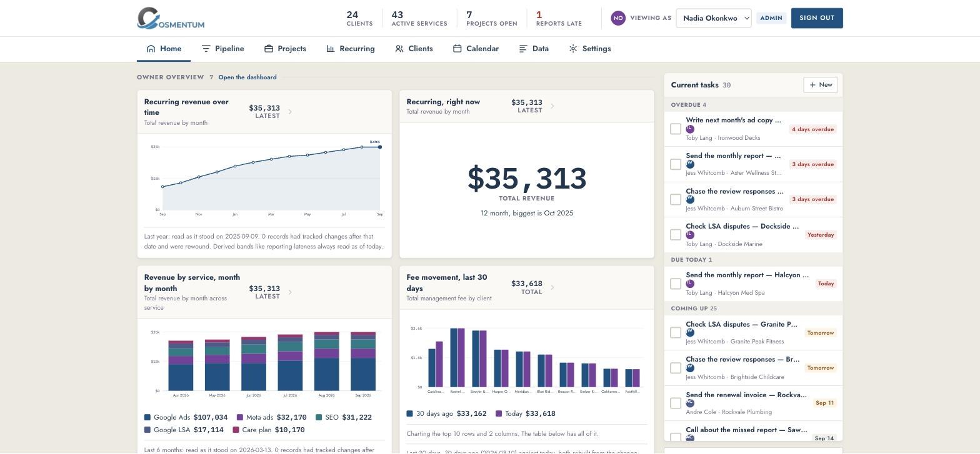Screen dimensions: 980x454
Task: Click the Data lines icon
Action: click(x=523, y=49)
